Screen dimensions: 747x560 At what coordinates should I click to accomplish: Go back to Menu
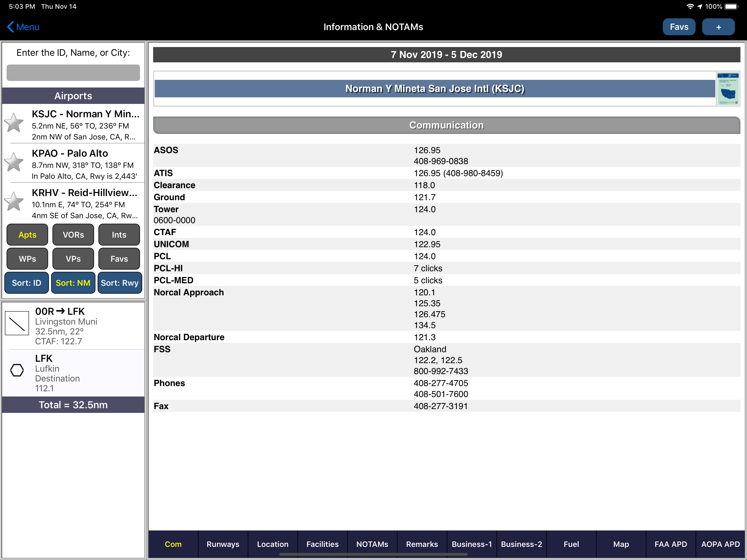[x=23, y=27]
